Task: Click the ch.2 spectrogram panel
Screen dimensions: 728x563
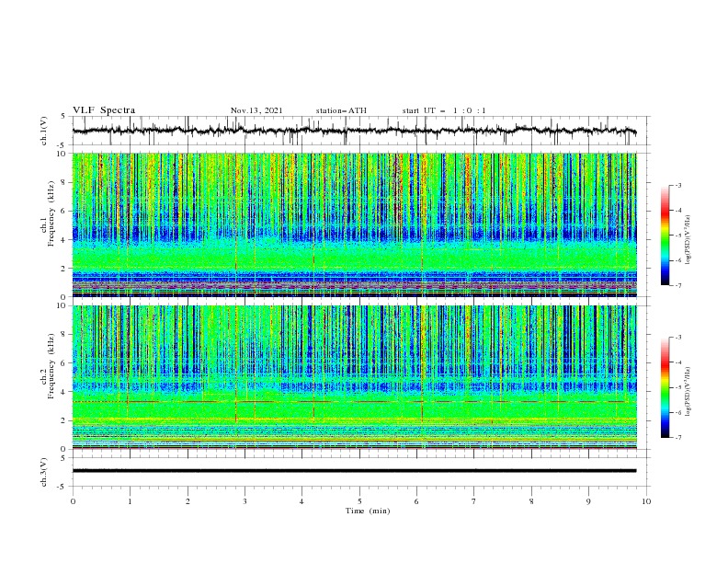Action: pos(354,377)
